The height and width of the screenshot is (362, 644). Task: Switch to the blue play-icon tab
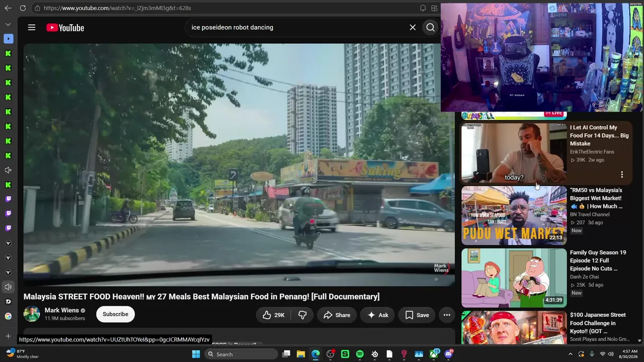pos(8,39)
